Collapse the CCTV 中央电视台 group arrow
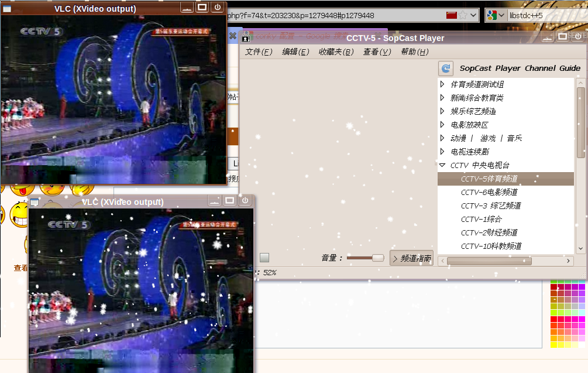The height and width of the screenshot is (373, 588). coord(442,165)
